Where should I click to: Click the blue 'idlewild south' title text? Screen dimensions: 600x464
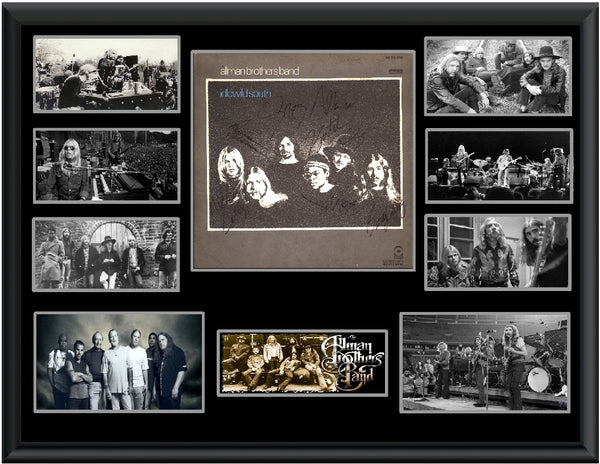246,93
